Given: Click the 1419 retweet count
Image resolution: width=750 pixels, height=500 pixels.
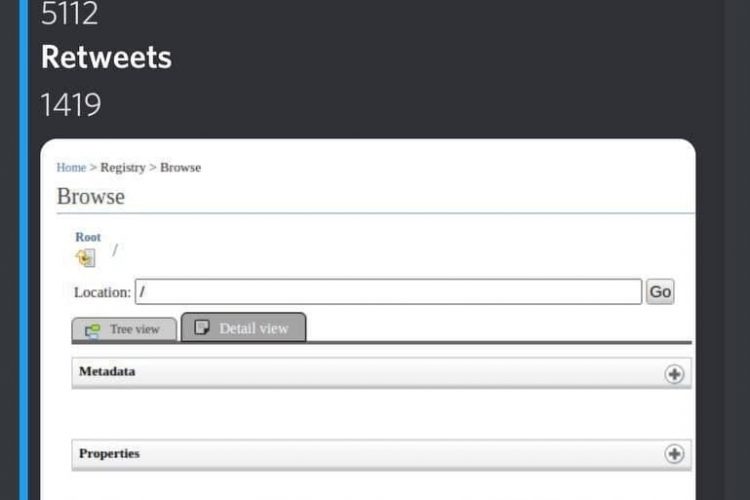Looking at the screenshot, I should [x=71, y=104].
